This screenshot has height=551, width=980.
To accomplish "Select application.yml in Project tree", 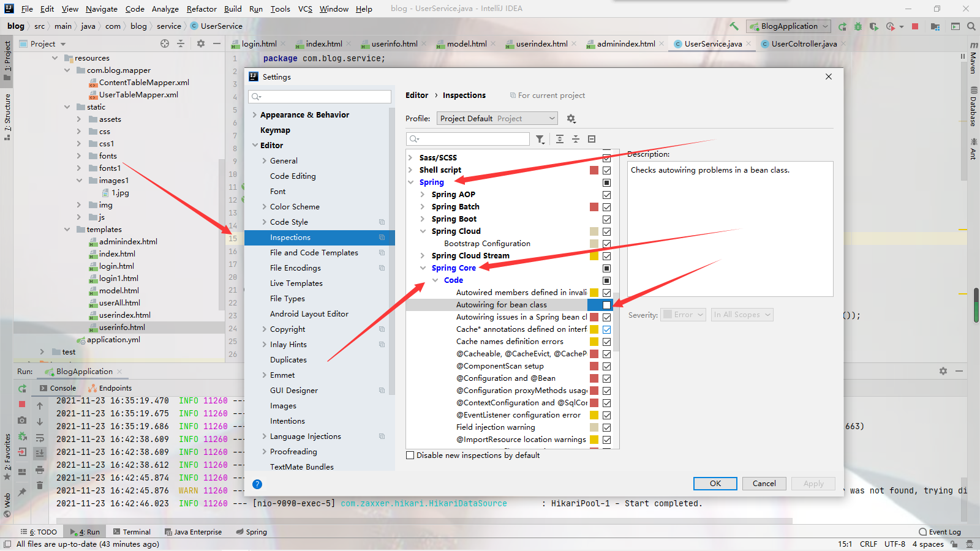I will point(113,340).
